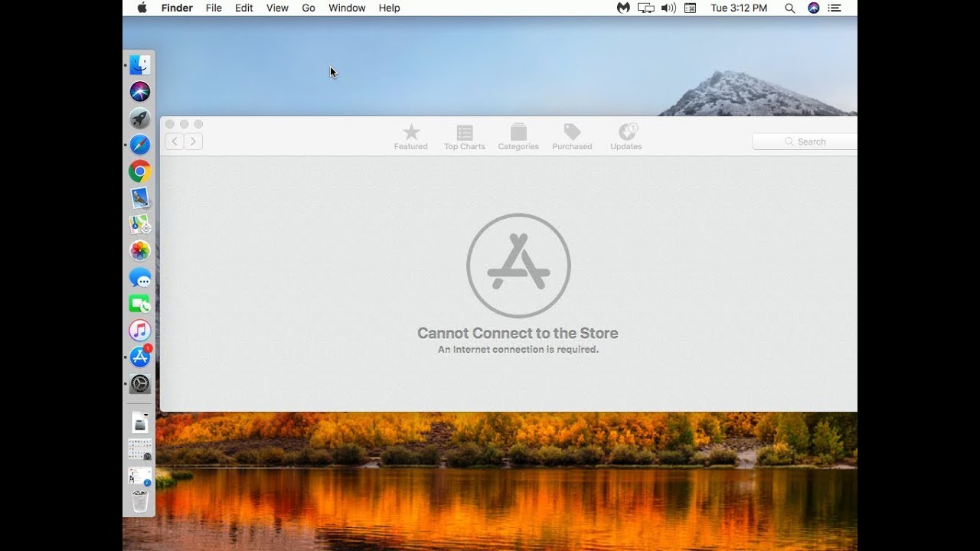Screen dimensions: 980x551
Task: Open Launchpad rocket icon in Dock
Action: 139,118
